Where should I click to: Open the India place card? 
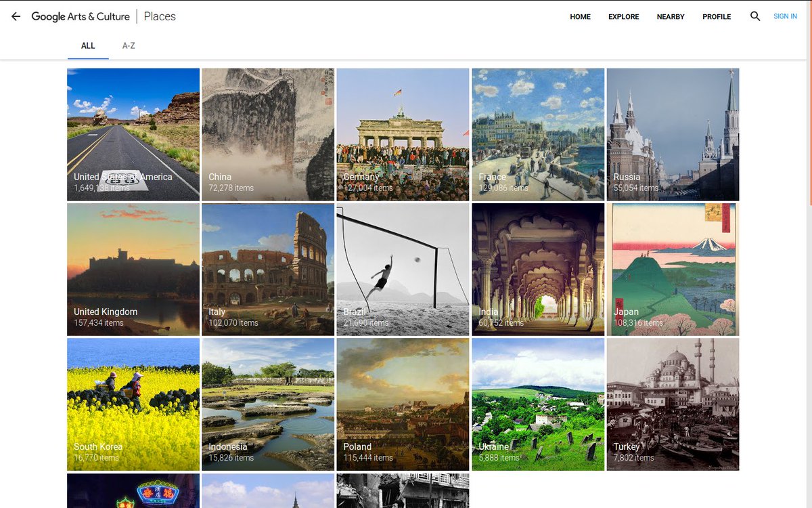(538, 270)
